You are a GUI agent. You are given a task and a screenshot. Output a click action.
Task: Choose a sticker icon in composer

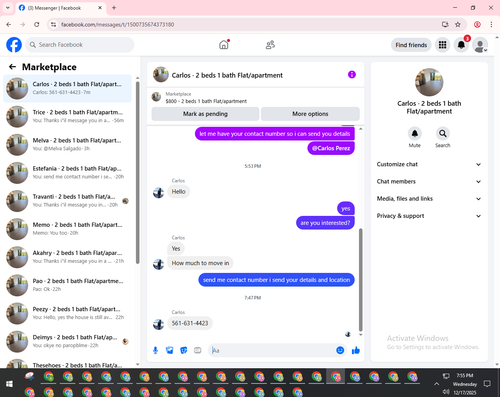(184, 350)
